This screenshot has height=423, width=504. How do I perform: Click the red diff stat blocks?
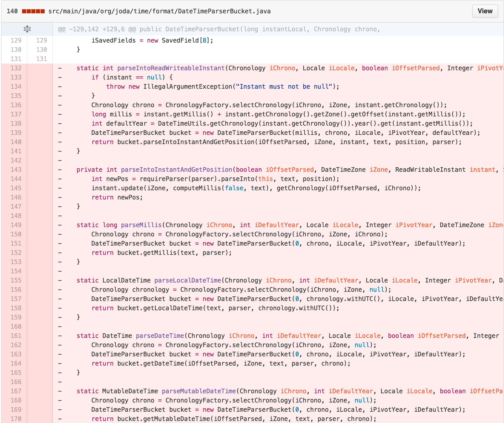pos(33,11)
